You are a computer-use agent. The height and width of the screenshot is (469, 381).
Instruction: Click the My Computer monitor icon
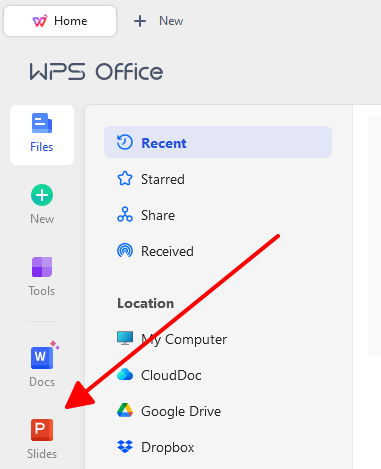point(125,338)
